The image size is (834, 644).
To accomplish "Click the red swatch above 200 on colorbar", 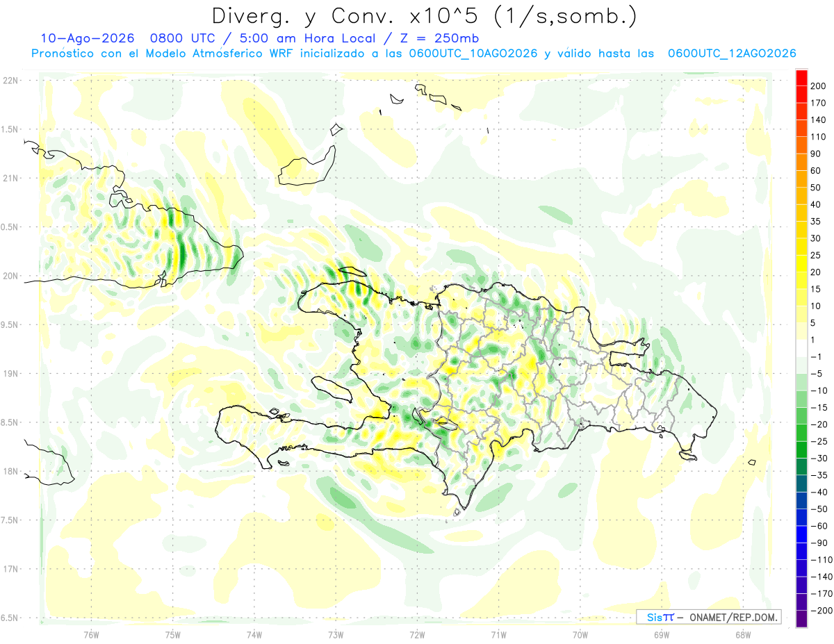I will click(801, 78).
